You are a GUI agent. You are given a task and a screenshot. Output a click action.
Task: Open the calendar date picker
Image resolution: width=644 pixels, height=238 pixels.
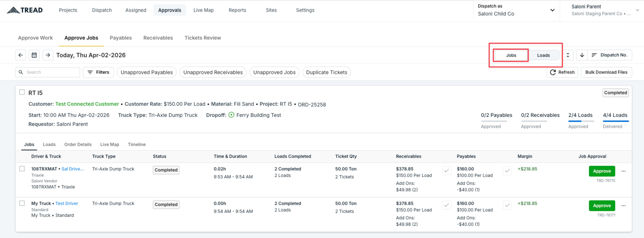tap(34, 55)
